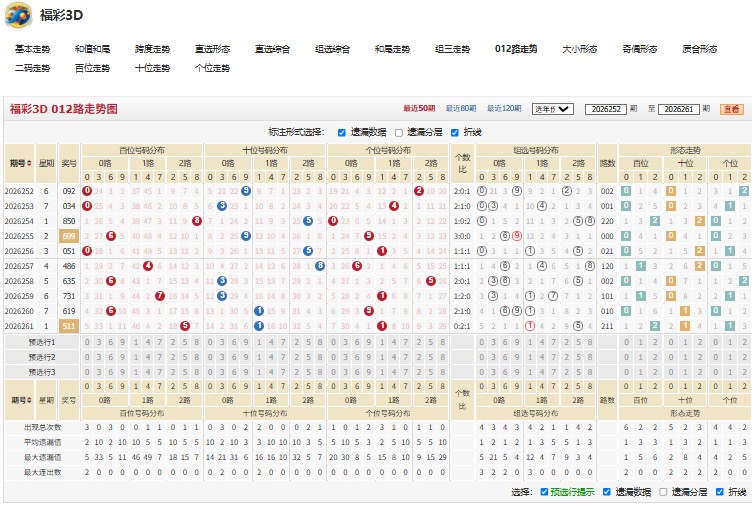This screenshot has height=506, width=752.
Task: Click the 出现总次数 statistics row label
Action: pyautogui.click(x=43, y=427)
